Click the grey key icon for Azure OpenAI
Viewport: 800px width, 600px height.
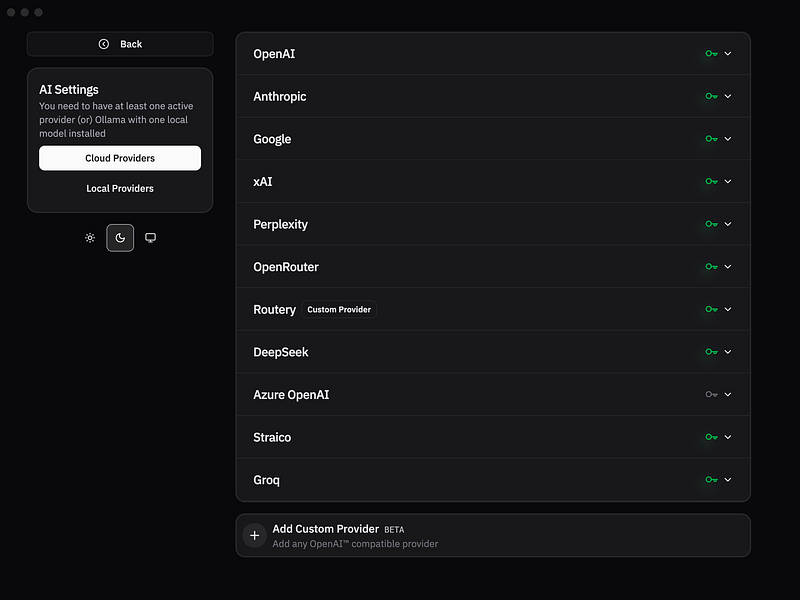[711, 394]
